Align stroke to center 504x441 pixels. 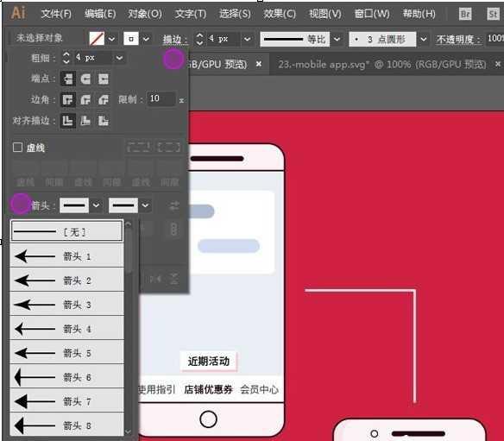tap(68, 121)
